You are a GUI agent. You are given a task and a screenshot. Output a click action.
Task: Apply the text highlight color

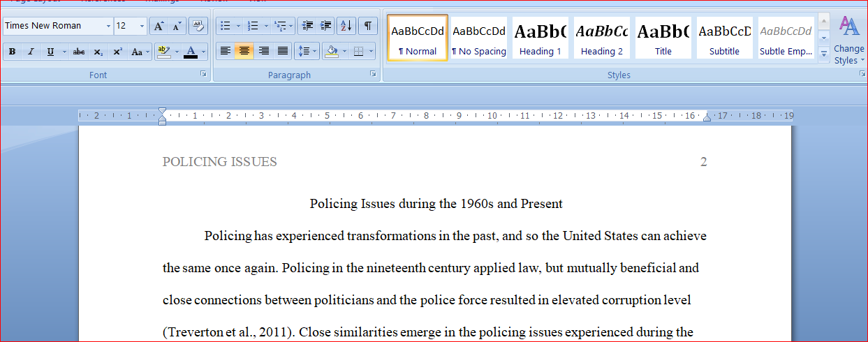pyautogui.click(x=163, y=52)
